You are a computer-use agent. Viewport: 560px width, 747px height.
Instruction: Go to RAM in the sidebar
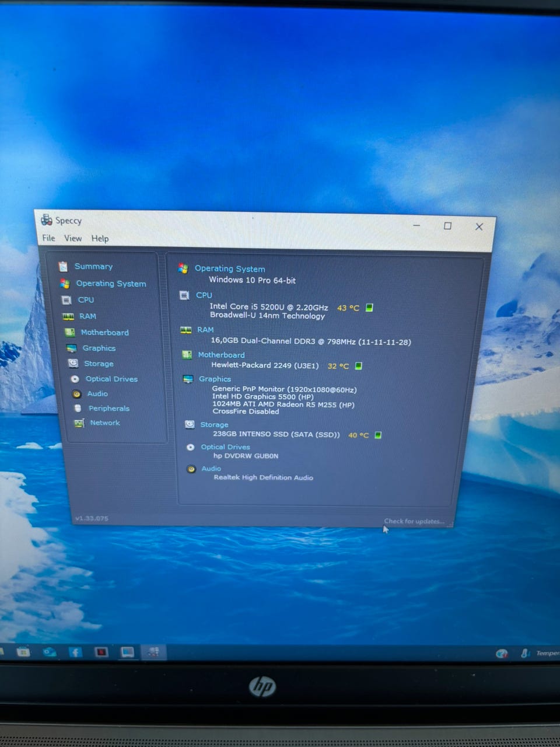click(x=87, y=316)
